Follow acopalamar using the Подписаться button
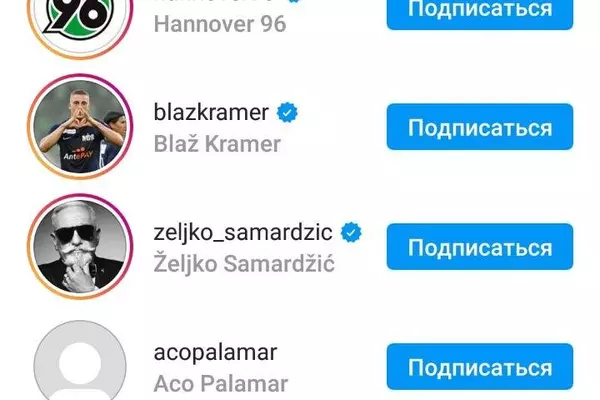The image size is (600, 400). point(480,366)
